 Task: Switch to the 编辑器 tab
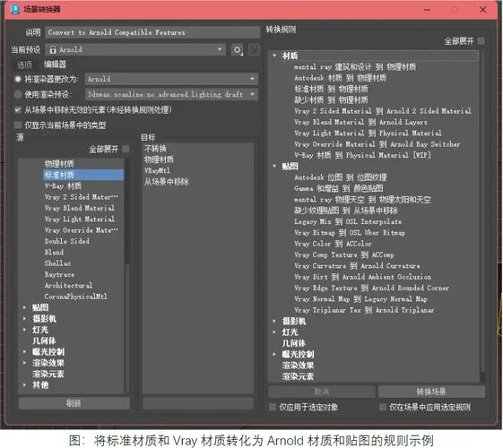[x=55, y=65]
